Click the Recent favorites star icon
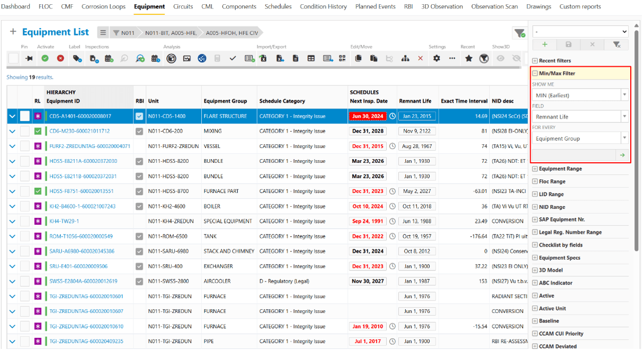This screenshot has height=350, width=644. (x=468, y=58)
